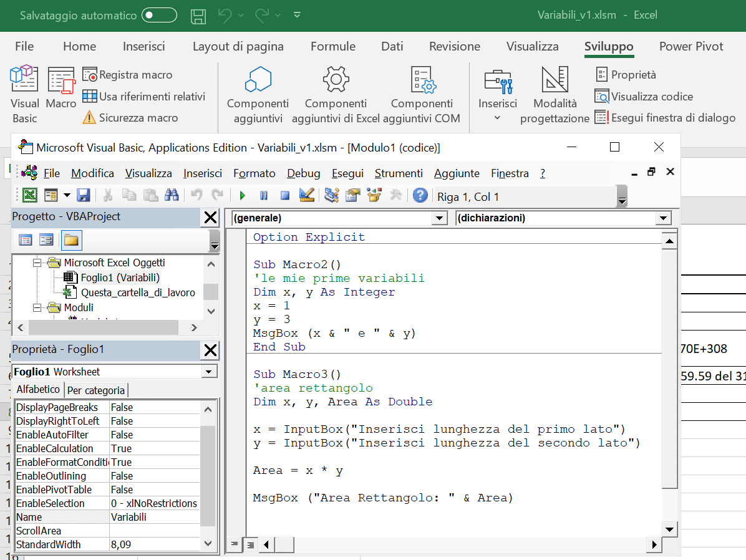Viewport: 746px width, 560px height.
Task: Switch to the Home ribbon tab
Action: pos(79,46)
